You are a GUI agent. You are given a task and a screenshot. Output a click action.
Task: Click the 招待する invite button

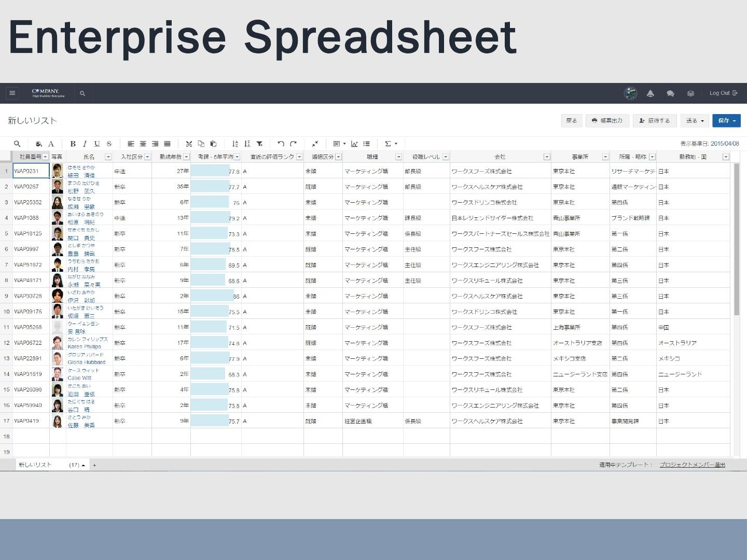[655, 121]
